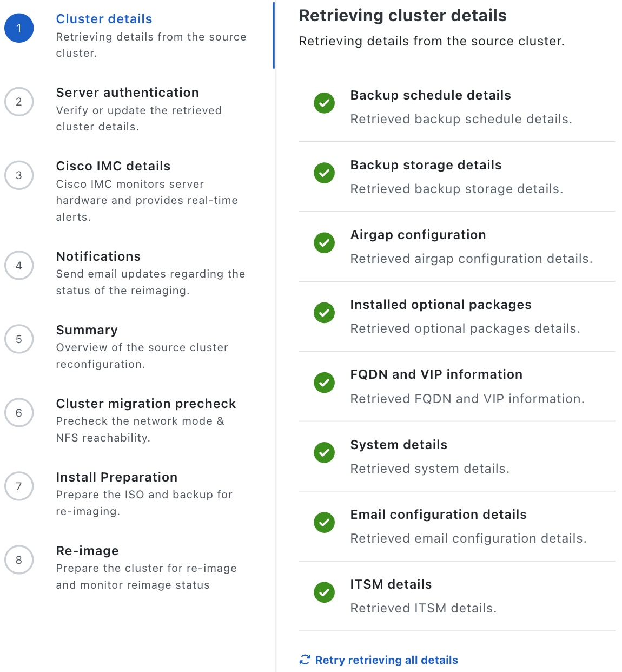Click the Email configuration details checkmark icon
Viewport: 622px width, 672px height.
click(x=324, y=522)
